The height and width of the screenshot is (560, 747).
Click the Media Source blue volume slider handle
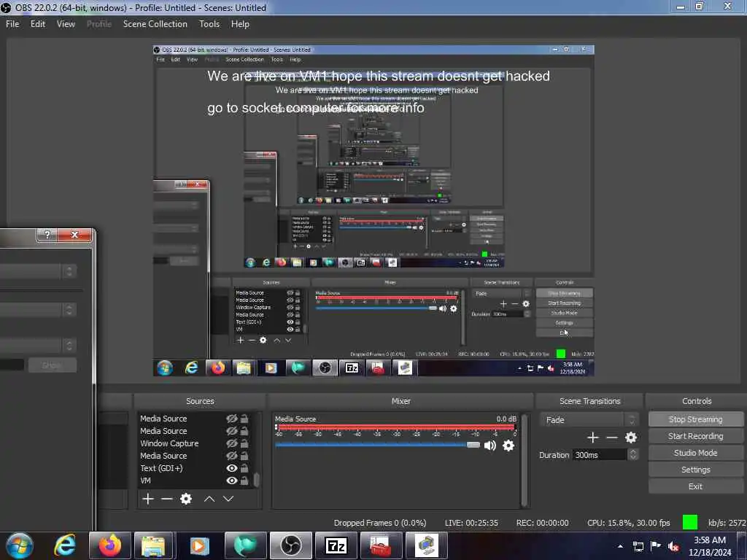[x=473, y=445]
